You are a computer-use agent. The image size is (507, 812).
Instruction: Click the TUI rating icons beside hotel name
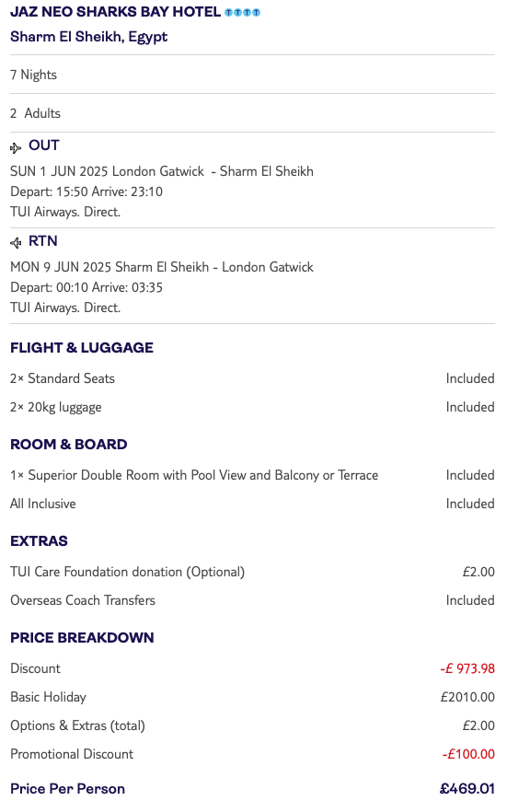tap(242, 13)
